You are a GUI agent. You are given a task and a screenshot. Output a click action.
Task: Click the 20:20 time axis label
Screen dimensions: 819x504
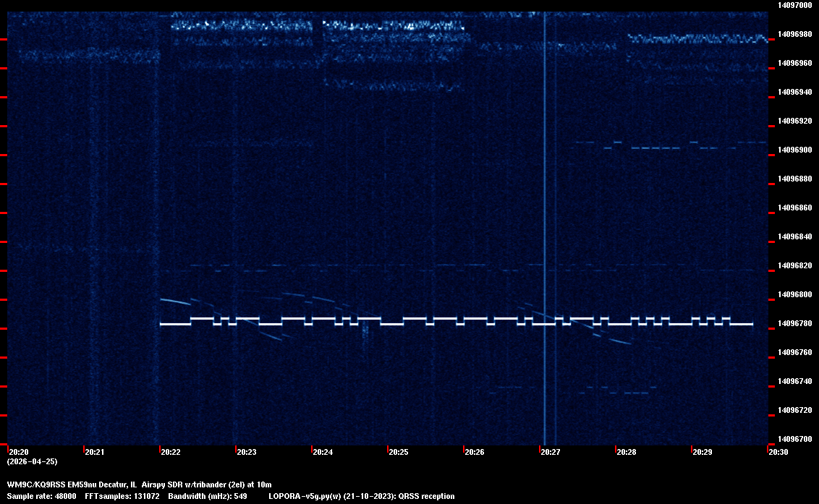[19, 452]
